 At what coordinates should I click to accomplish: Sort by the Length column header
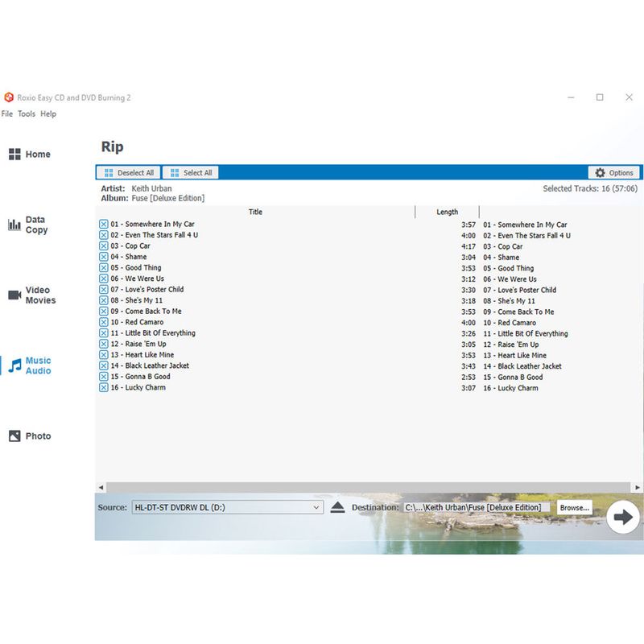448,212
